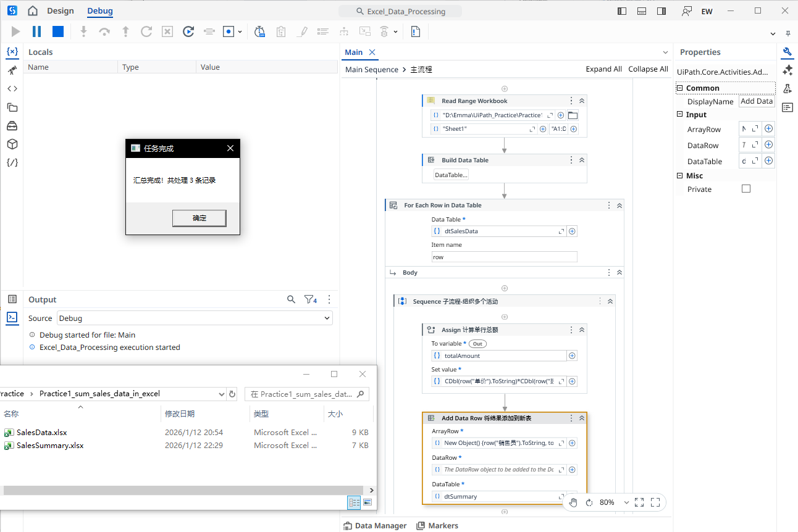Toggle Breakpoints square-dot icon
Image resolution: width=798 pixels, height=532 pixels.
(229, 31)
